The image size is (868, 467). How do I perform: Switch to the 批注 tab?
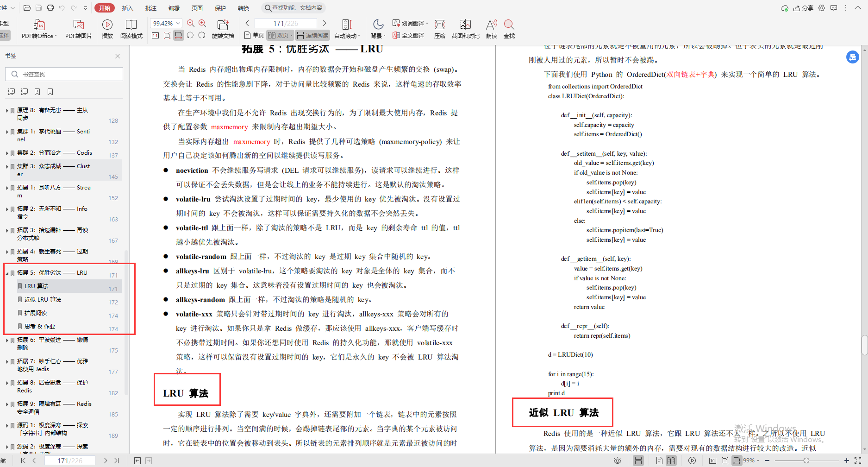(150, 8)
